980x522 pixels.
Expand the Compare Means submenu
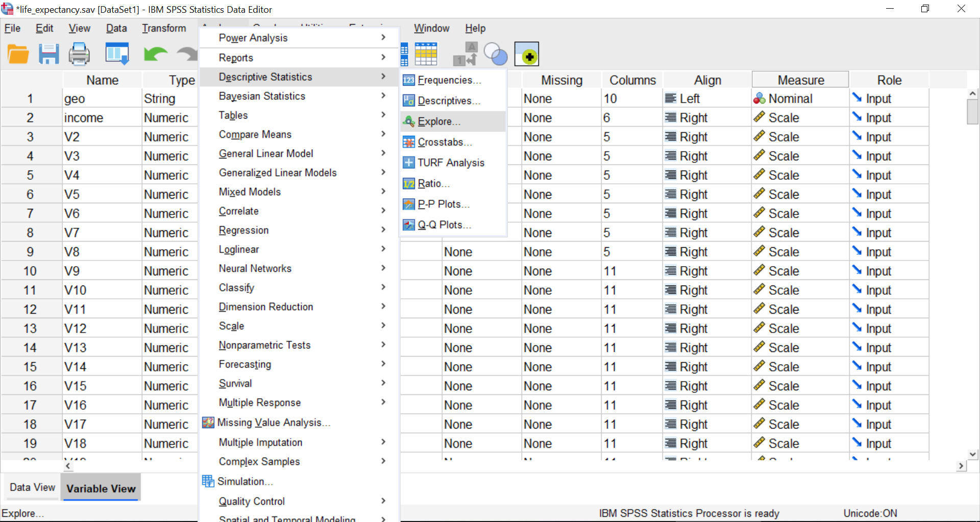click(x=298, y=134)
